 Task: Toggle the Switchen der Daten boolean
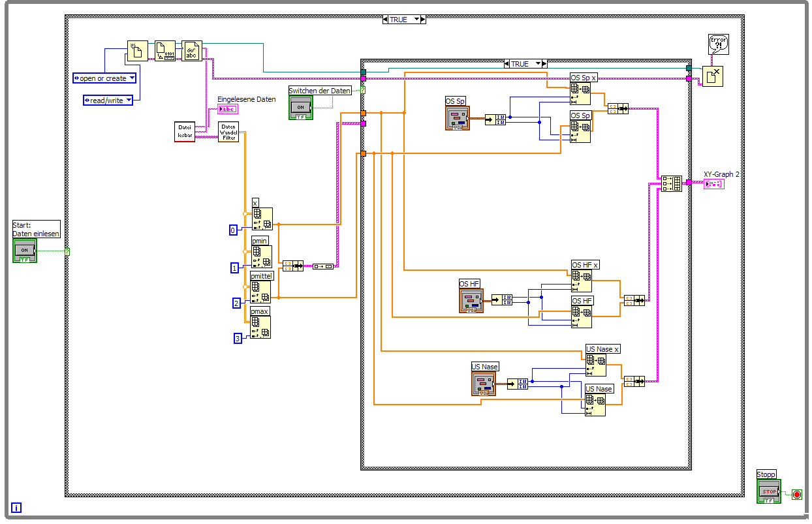click(x=301, y=108)
